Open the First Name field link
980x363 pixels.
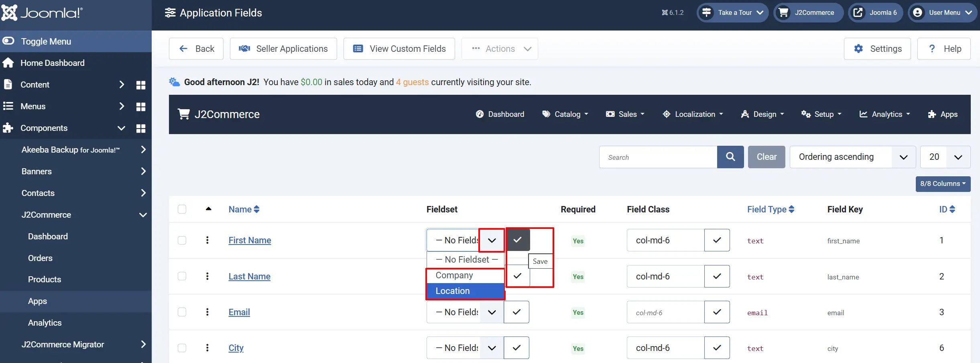(250, 241)
